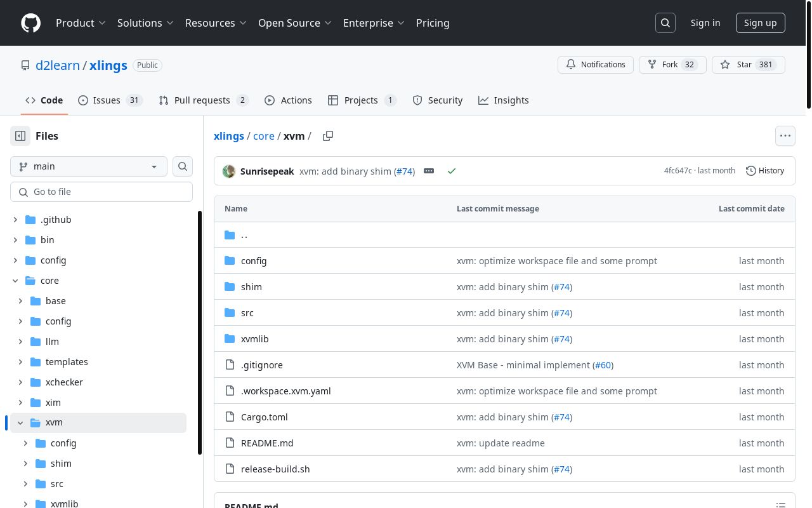Open the more options ellipsis menu
This screenshot has height=508, width=812.
(785, 136)
